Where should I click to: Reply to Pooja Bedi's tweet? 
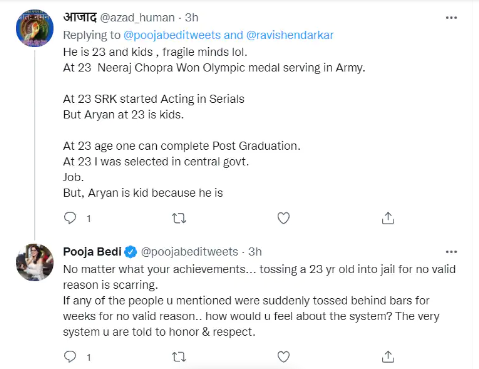point(70,357)
